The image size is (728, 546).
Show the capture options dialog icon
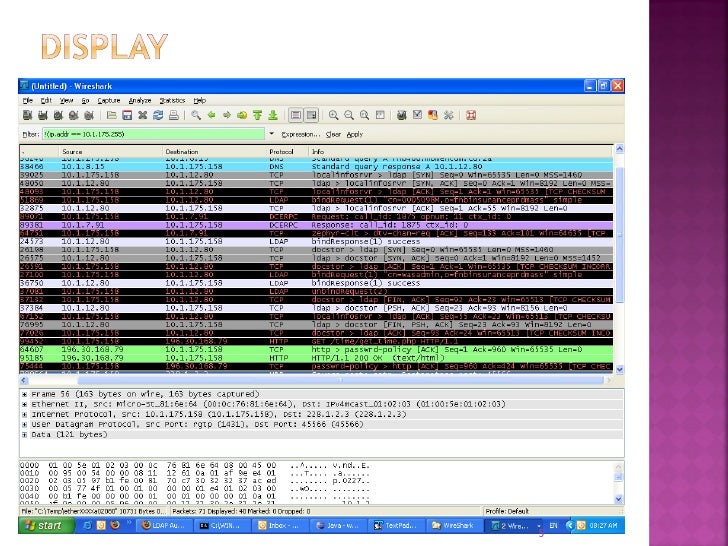[x=43, y=115]
